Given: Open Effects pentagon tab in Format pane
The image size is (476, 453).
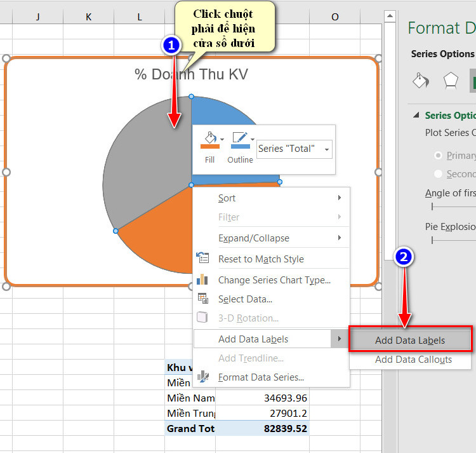Looking at the screenshot, I should pyautogui.click(x=451, y=81).
